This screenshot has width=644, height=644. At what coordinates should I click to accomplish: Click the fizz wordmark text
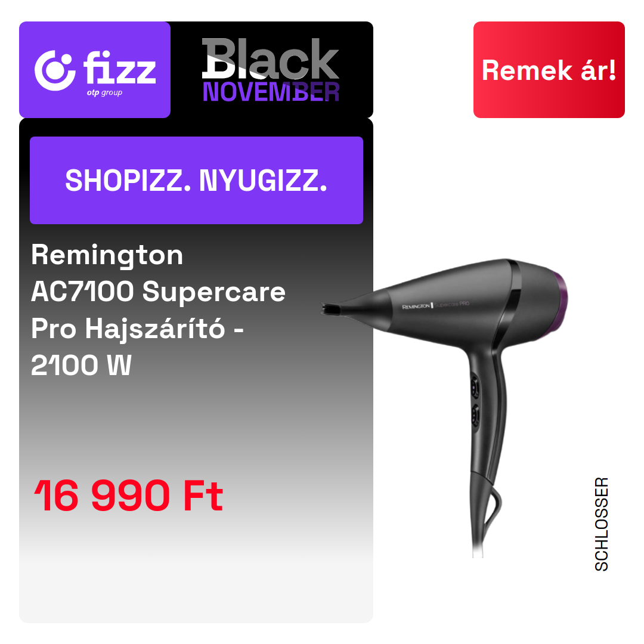(119, 67)
